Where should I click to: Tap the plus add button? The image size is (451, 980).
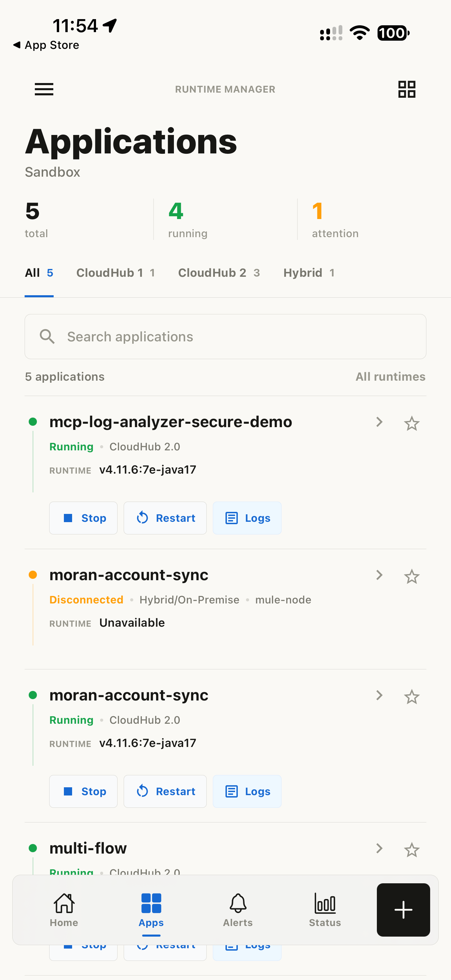403,910
